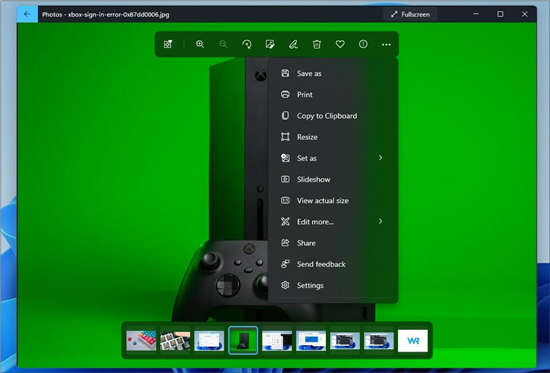This screenshot has width=550, height=373.
Task: Delete the photo with the trash icon
Action: click(317, 44)
